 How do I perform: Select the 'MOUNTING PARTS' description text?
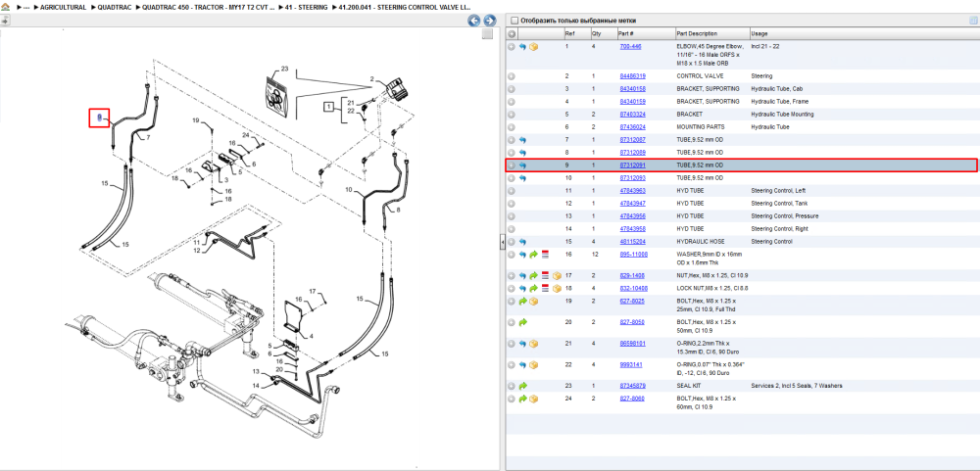(700, 127)
